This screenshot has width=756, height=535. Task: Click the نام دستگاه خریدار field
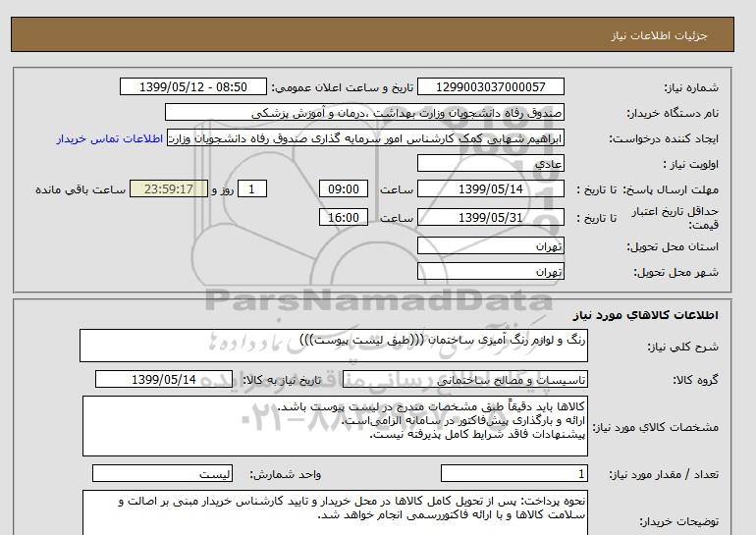(x=364, y=112)
